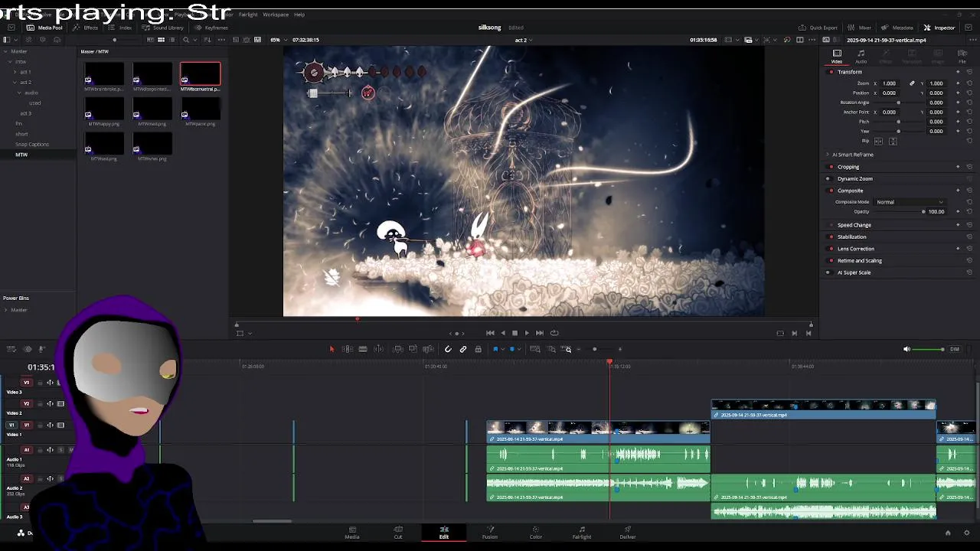
Task: Select the Snap Captions bin
Action: [32, 144]
